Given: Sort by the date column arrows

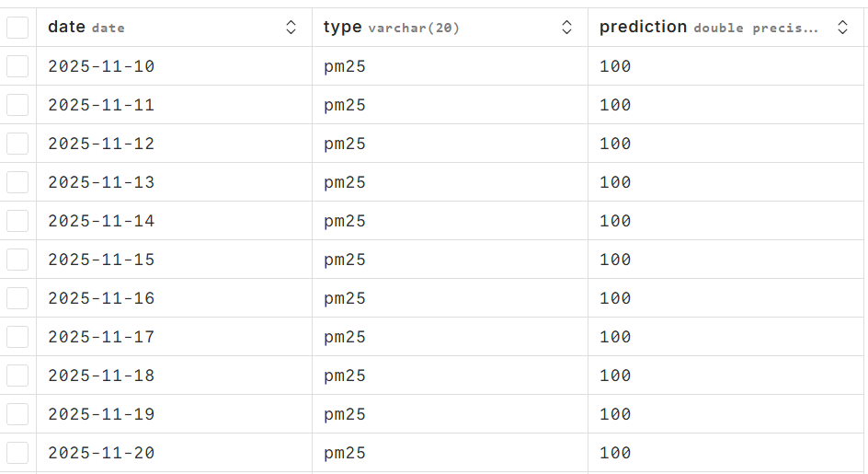Looking at the screenshot, I should click(291, 28).
